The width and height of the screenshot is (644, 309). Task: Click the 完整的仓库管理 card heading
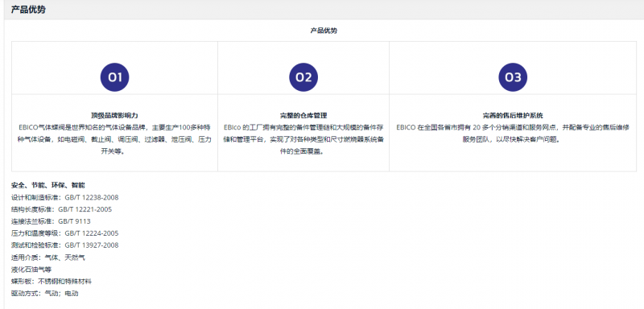[x=303, y=115]
